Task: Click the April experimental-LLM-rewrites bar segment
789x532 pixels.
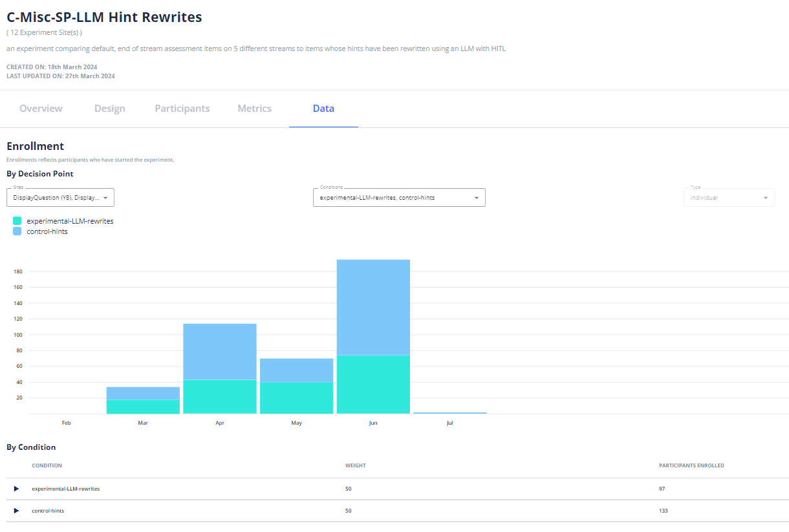Action: (x=220, y=397)
